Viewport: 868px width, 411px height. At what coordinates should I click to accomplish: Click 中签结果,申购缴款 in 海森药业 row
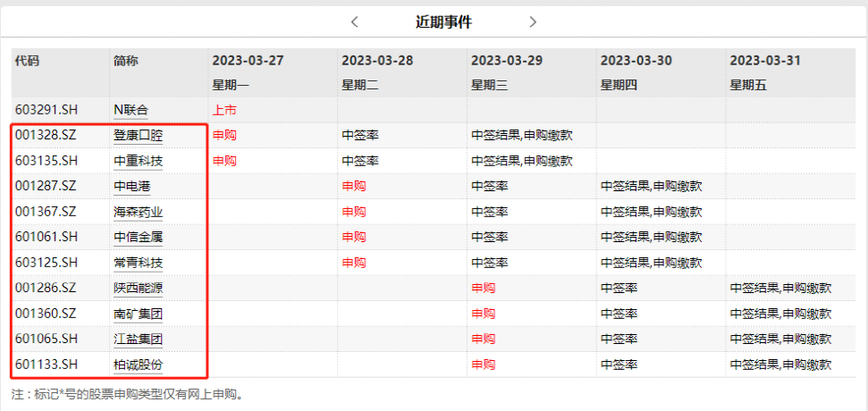(651, 212)
